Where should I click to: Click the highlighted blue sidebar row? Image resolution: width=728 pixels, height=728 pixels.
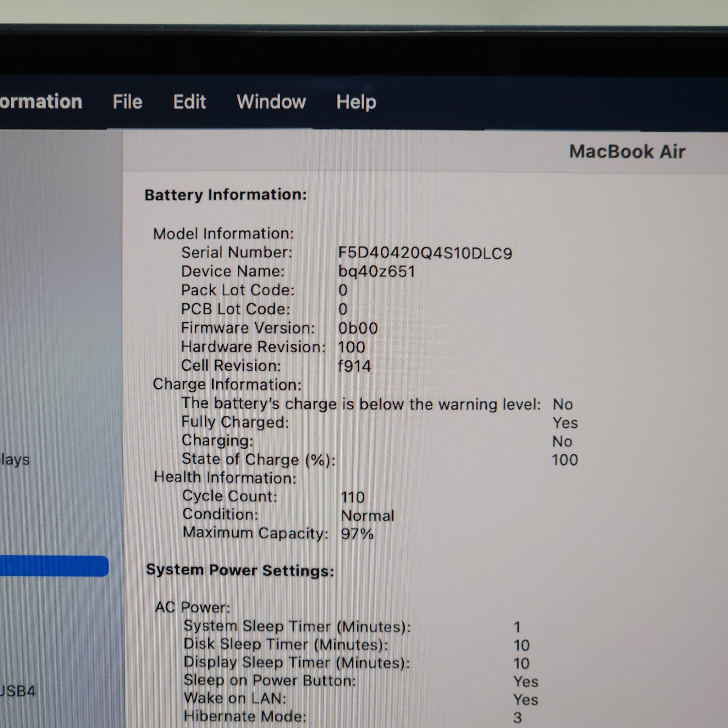(53, 566)
